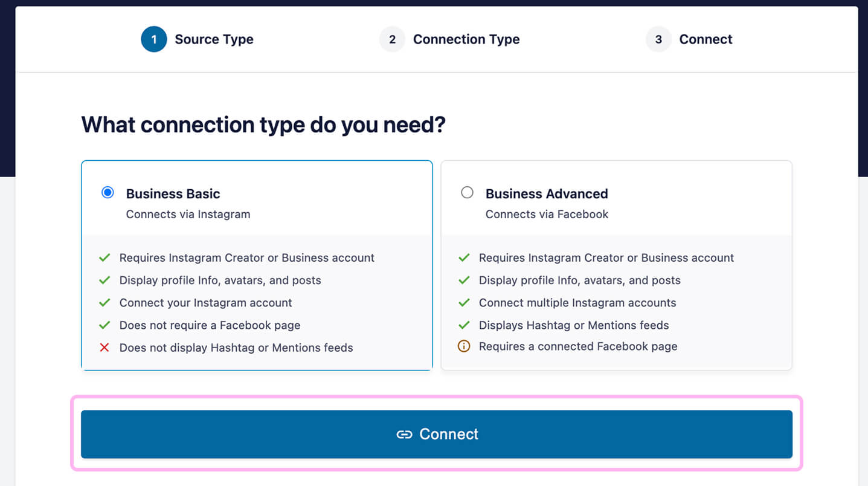The width and height of the screenshot is (868, 486).
Task: Click 'Does not require a Facebook page' text
Action: point(210,325)
